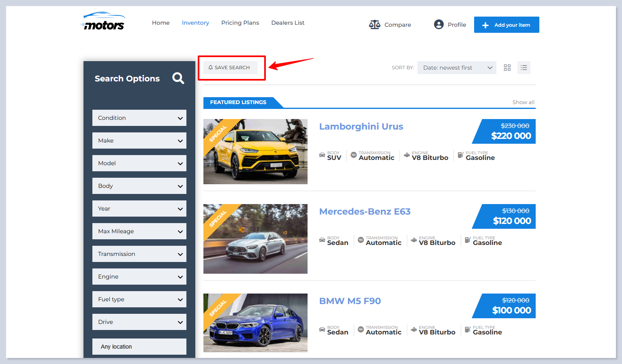
Task: Click the Any location input field
Action: 139,347
